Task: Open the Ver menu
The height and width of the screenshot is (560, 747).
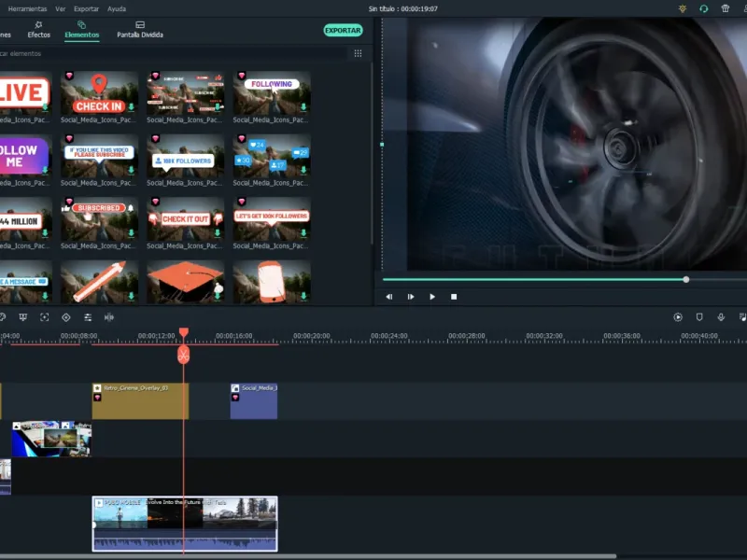Action: [x=60, y=8]
